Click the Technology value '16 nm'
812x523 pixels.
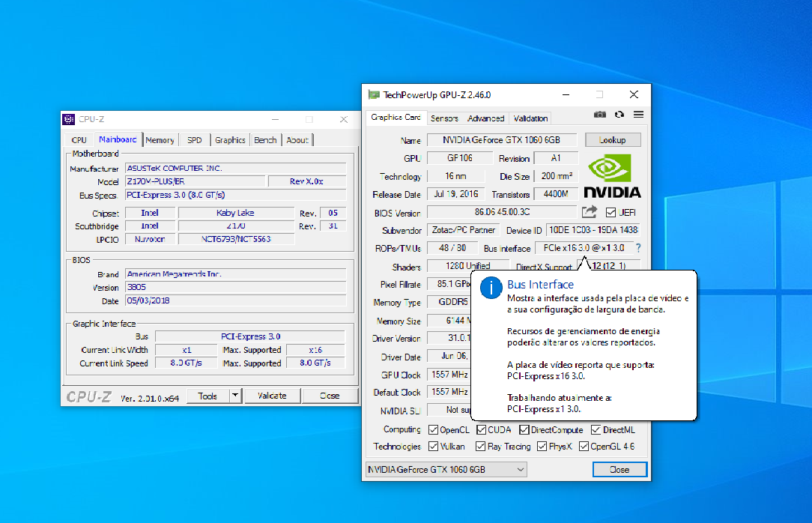[455, 176]
